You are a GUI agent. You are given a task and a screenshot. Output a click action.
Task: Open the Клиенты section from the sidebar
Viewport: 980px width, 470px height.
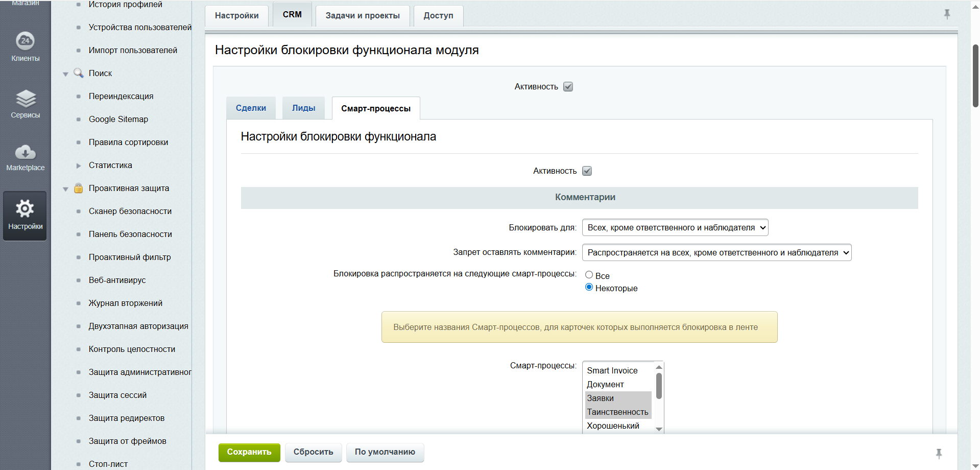click(x=25, y=46)
